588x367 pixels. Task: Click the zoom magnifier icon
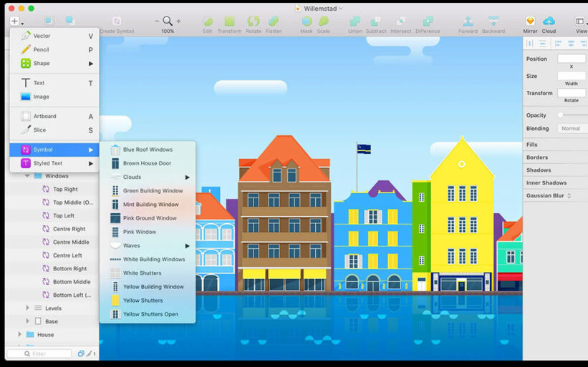pyautogui.click(x=168, y=21)
